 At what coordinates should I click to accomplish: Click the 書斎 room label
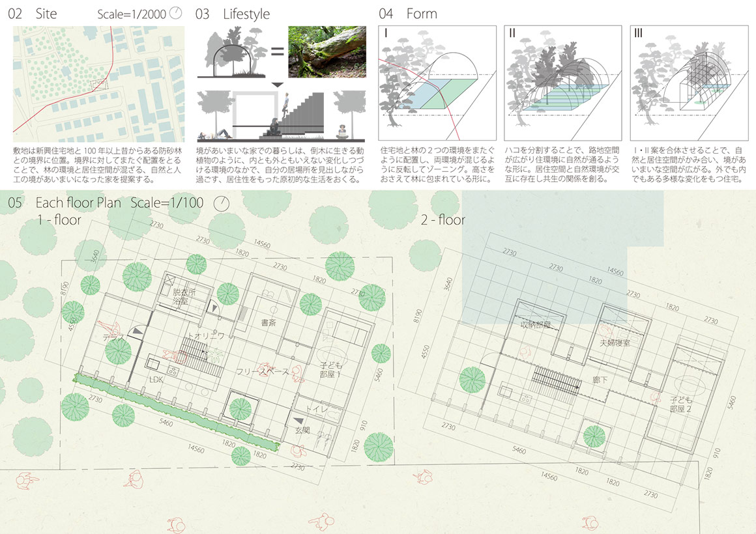point(269,322)
